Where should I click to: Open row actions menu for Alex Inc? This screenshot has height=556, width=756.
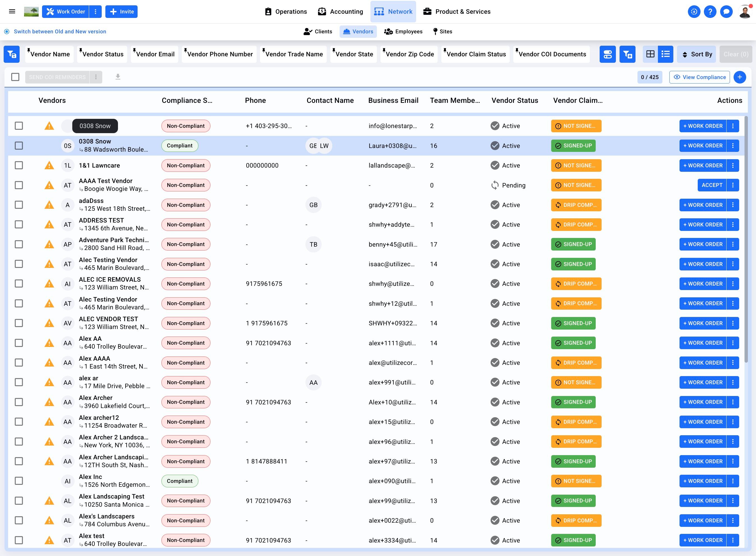[x=732, y=481]
